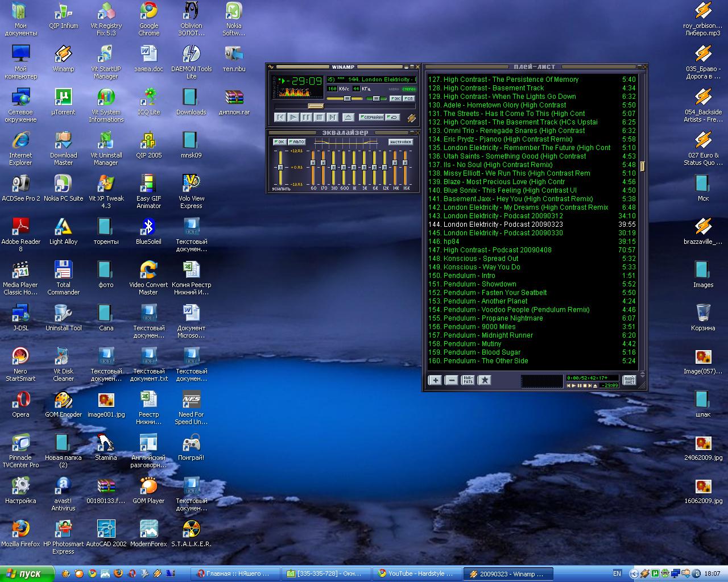Select track 155 Pendulum - Propane Nightmare

[x=532, y=318]
